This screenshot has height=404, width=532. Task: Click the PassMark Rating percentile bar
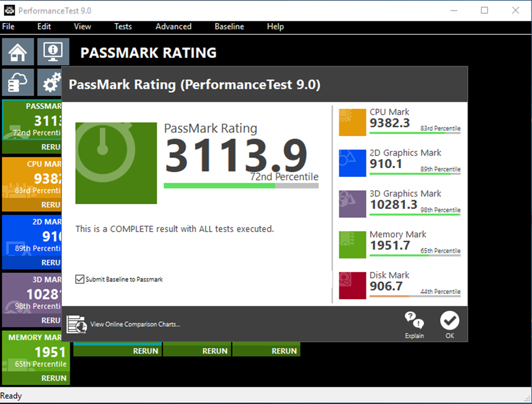(x=241, y=186)
